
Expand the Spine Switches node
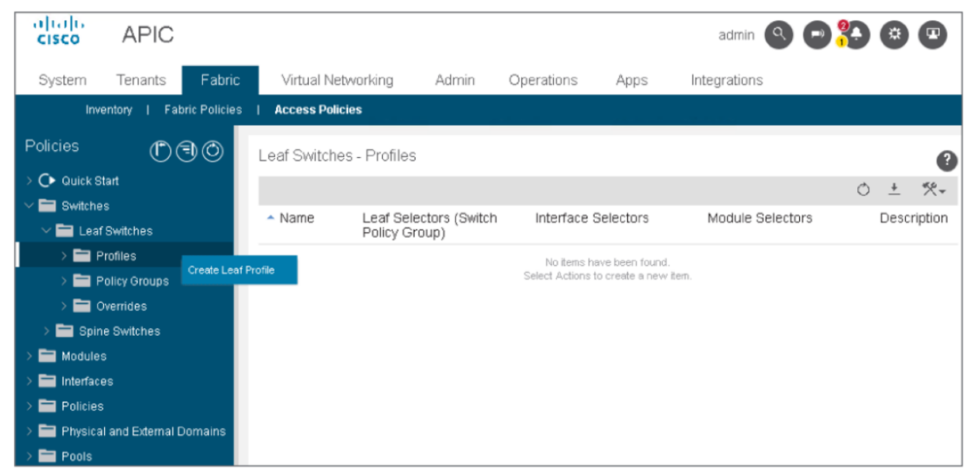pos(47,331)
